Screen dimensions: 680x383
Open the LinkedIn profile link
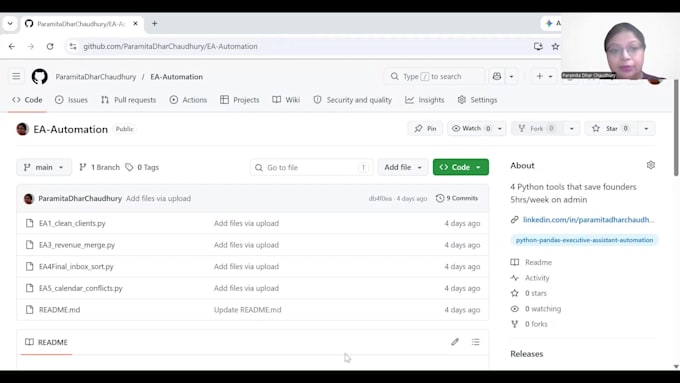tap(588, 219)
